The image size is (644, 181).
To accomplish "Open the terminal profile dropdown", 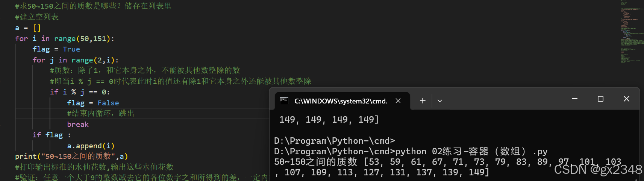I will (440, 101).
